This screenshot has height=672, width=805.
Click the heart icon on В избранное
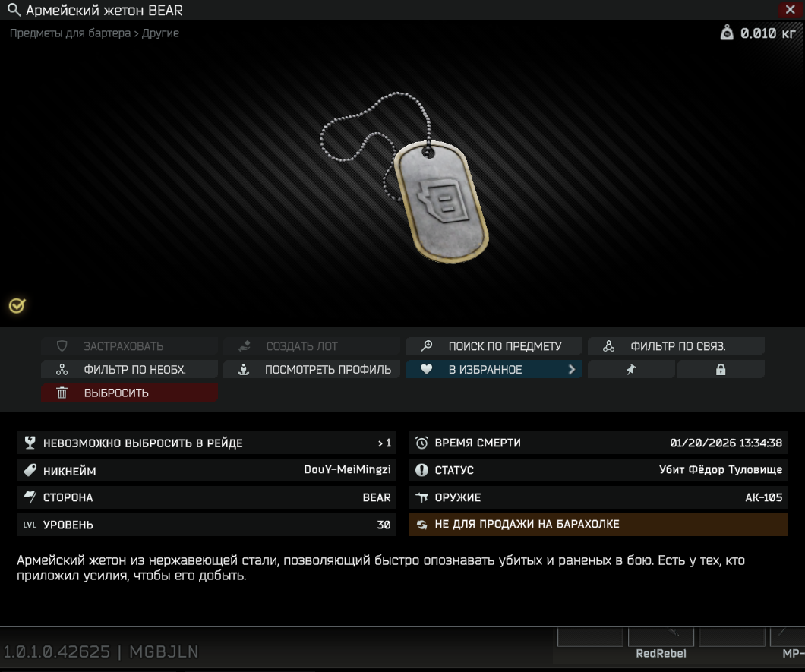[x=426, y=369]
